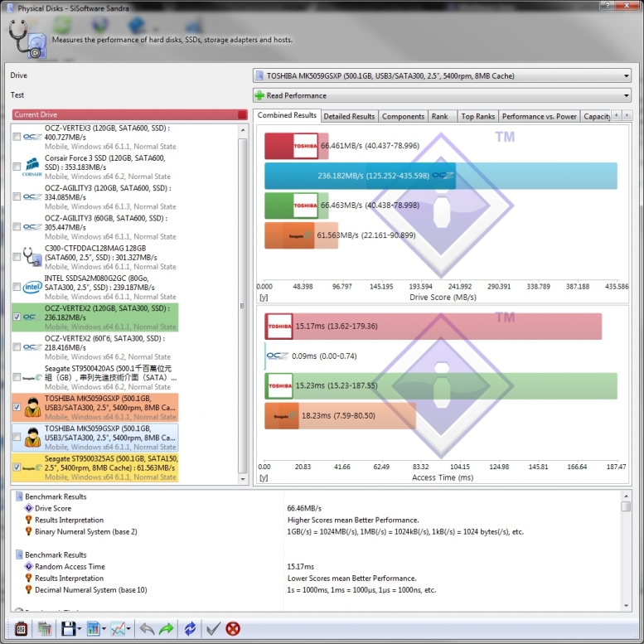Image resolution: width=644 pixels, height=644 pixels.
Task: Click the engine options icon in the bottom toolbar
Action: [x=21, y=629]
